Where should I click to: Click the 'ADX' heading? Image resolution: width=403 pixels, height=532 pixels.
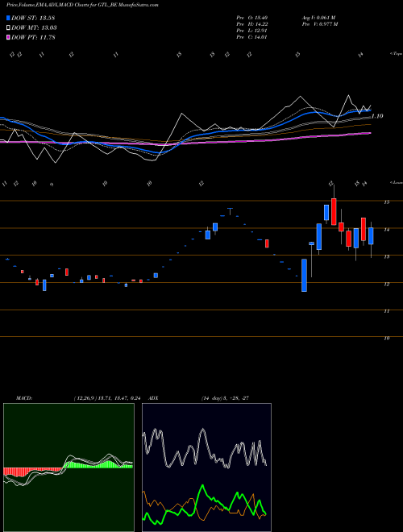[x=154, y=398]
